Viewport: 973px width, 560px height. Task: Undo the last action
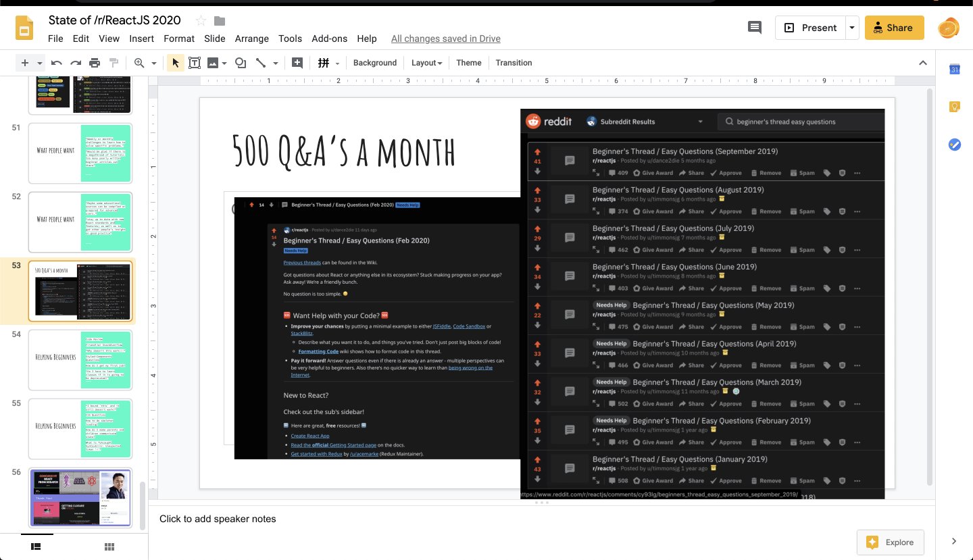tap(57, 63)
